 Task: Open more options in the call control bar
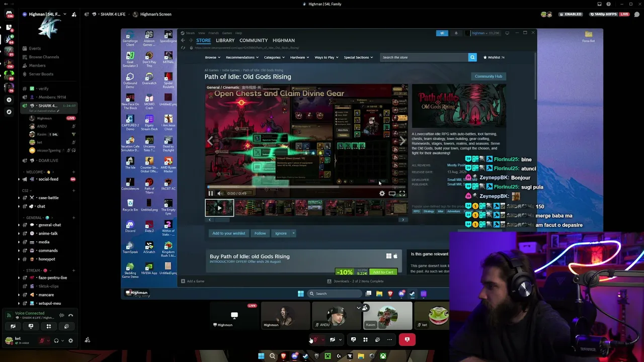[x=389, y=340]
